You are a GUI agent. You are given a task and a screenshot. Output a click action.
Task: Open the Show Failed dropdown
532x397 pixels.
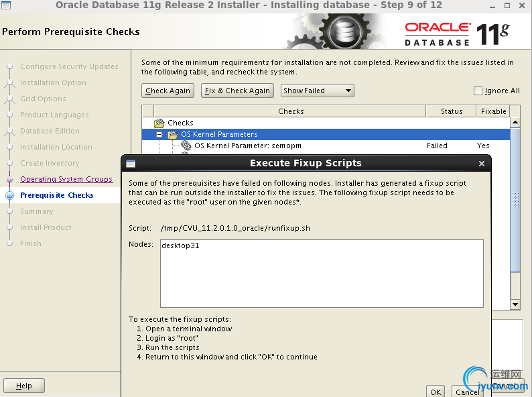point(317,91)
